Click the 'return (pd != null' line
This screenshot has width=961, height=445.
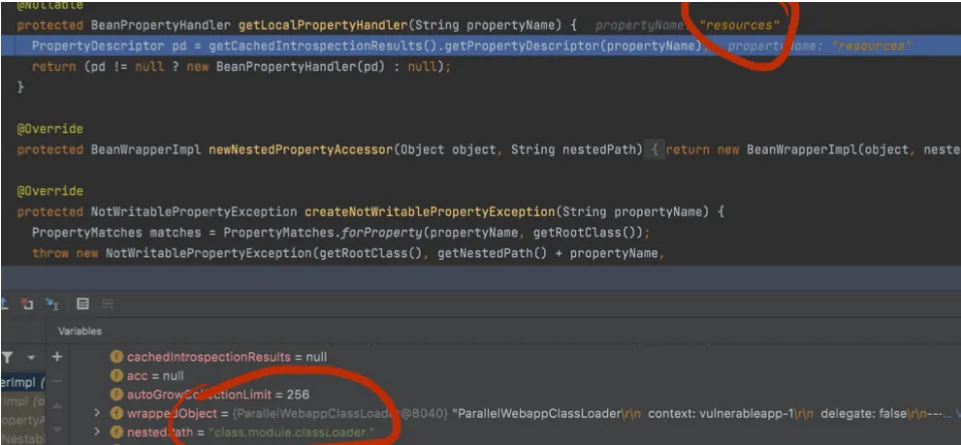(x=241, y=67)
